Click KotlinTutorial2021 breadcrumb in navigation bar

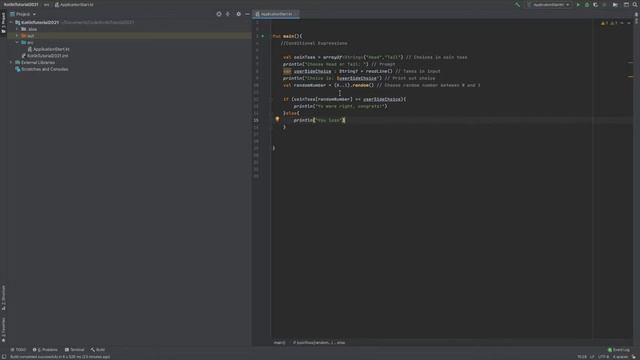21,4
